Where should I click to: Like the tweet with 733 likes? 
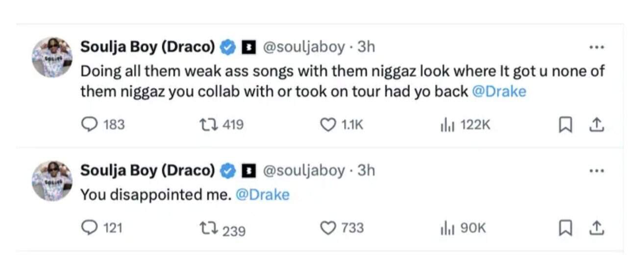pyautogui.click(x=327, y=228)
